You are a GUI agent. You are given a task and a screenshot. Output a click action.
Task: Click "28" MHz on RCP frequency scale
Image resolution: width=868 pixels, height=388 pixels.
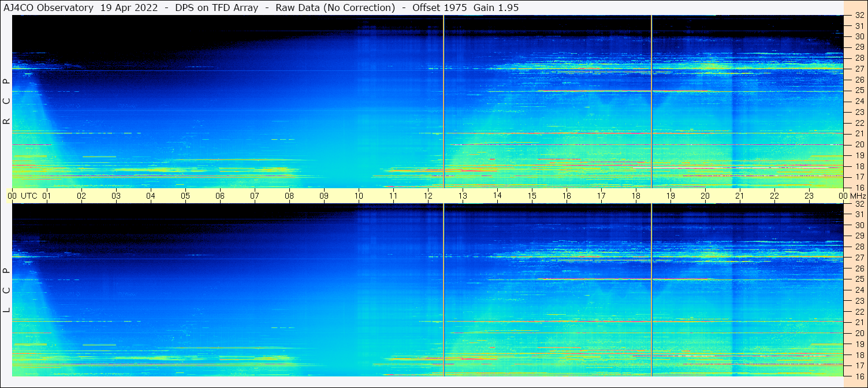(x=859, y=58)
